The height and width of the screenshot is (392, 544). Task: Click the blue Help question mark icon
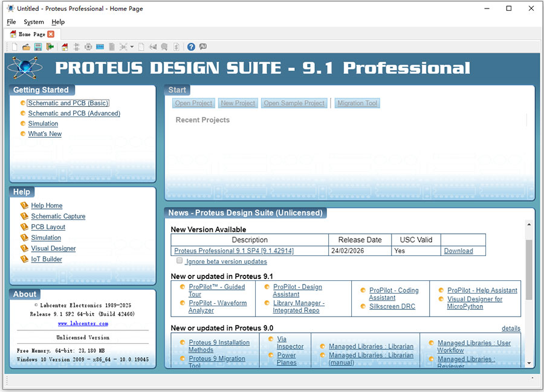click(x=191, y=46)
